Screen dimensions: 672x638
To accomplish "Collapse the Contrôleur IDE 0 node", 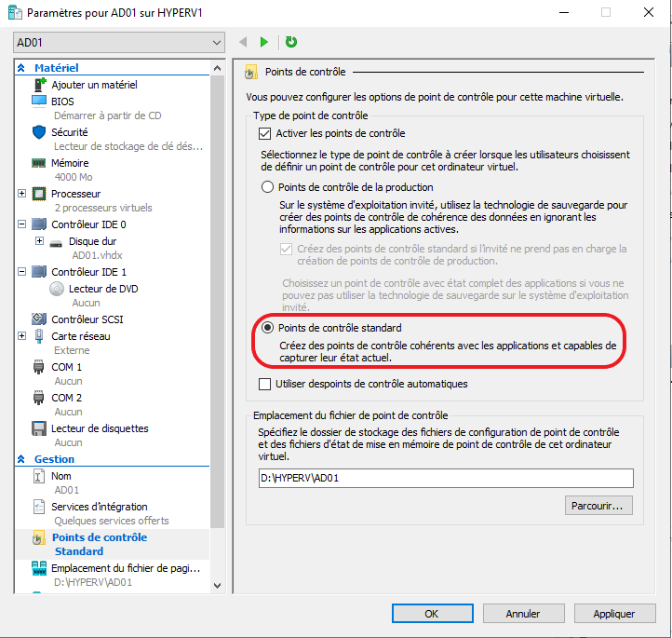I will pos(22,224).
